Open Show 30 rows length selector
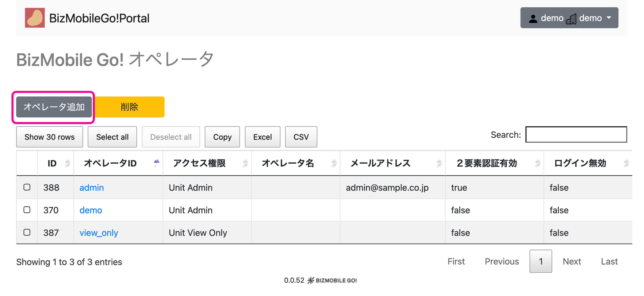 click(x=49, y=137)
